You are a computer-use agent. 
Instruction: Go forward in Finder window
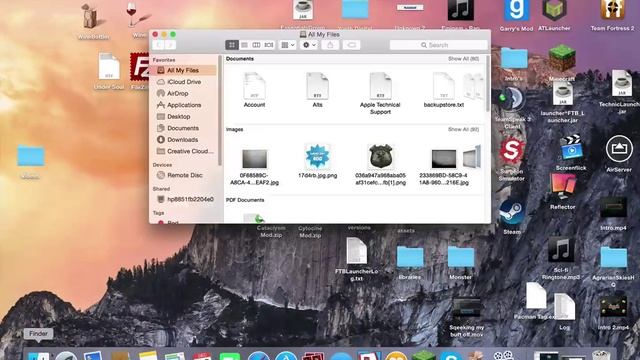pyautogui.click(x=171, y=45)
